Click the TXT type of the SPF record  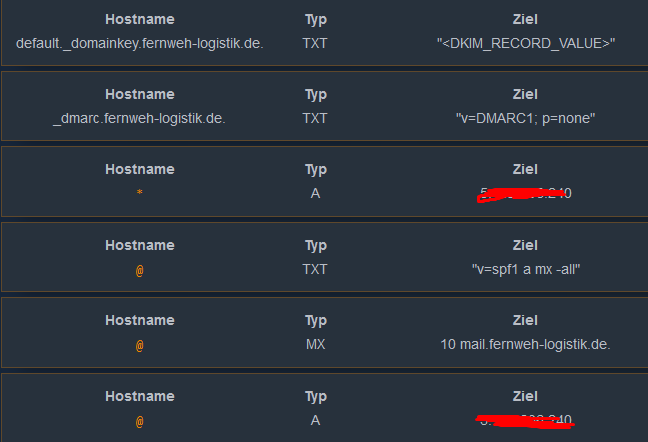[x=316, y=269]
